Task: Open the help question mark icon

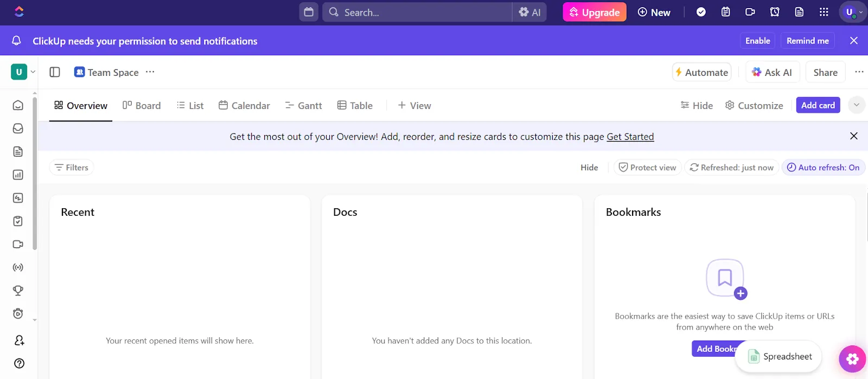Action: (19, 363)
